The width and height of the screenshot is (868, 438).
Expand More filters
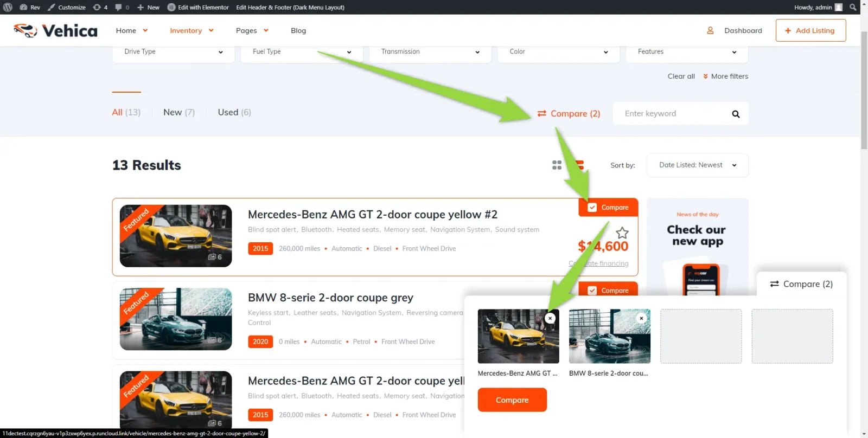tap(725, 76)
